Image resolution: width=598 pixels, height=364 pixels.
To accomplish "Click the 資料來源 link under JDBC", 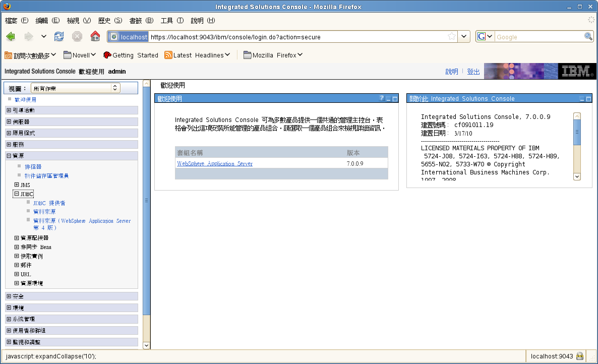I will point(44,212).
